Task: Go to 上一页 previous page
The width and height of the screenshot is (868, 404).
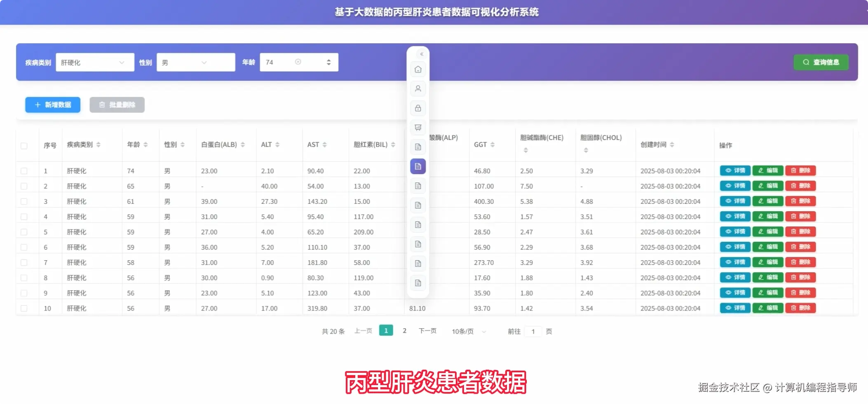Action: [363, 331]
